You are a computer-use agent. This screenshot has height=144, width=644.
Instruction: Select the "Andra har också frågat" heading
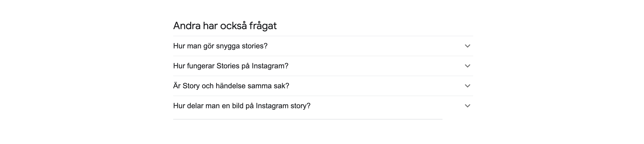click(225, 26)
